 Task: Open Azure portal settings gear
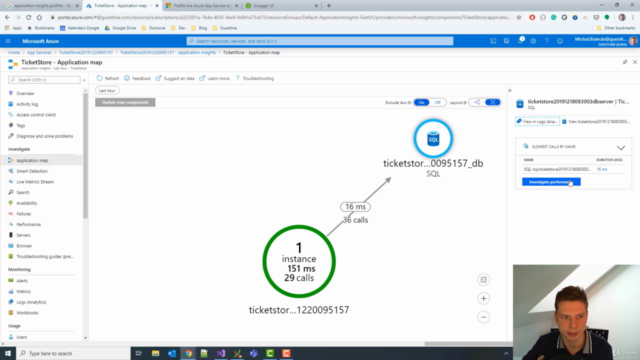533,41
